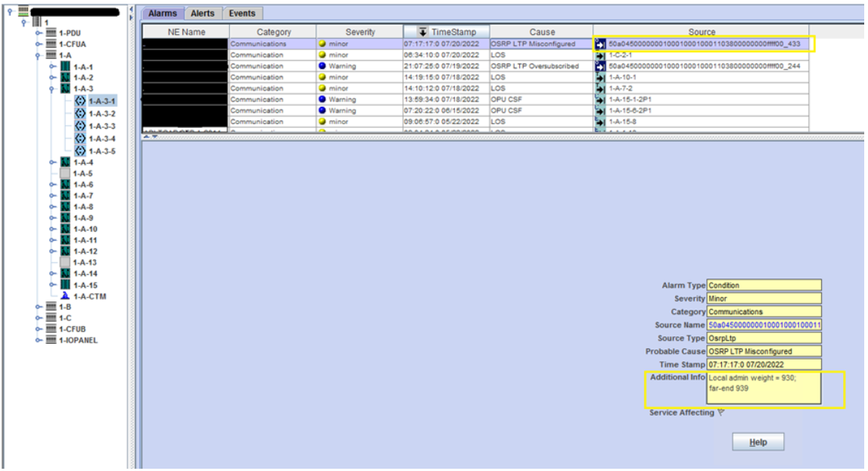Click the shelf icon of 1-IOPANEL
868x471 pixels.
[x=51, y=340]
